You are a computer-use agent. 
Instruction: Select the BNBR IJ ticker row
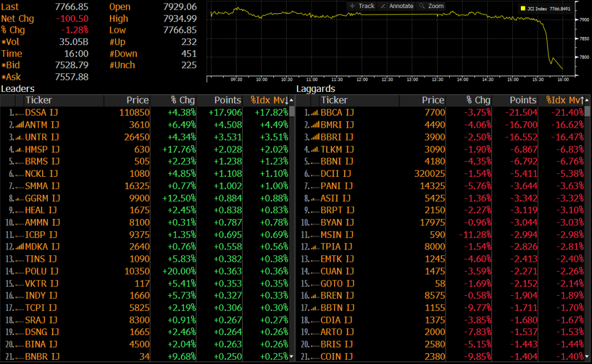tap(145, 356)
